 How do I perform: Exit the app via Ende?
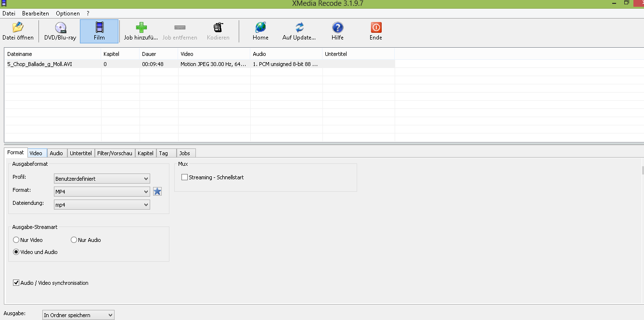[376, 31]
